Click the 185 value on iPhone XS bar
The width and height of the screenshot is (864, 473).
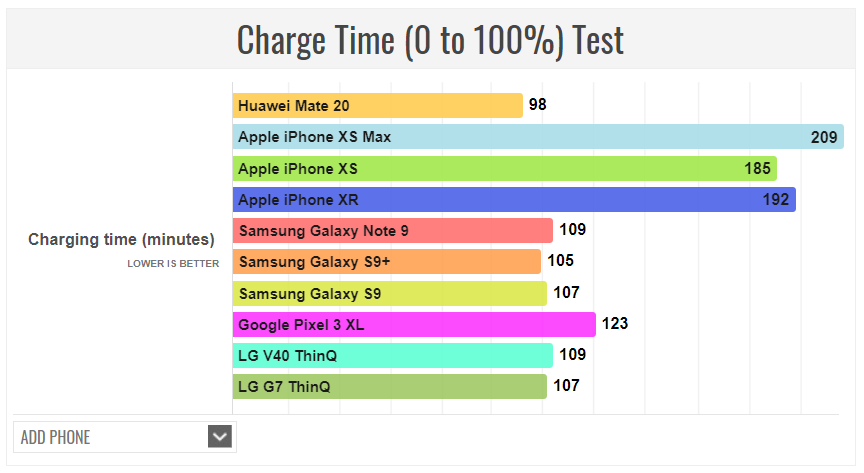(x=757, y=168)
